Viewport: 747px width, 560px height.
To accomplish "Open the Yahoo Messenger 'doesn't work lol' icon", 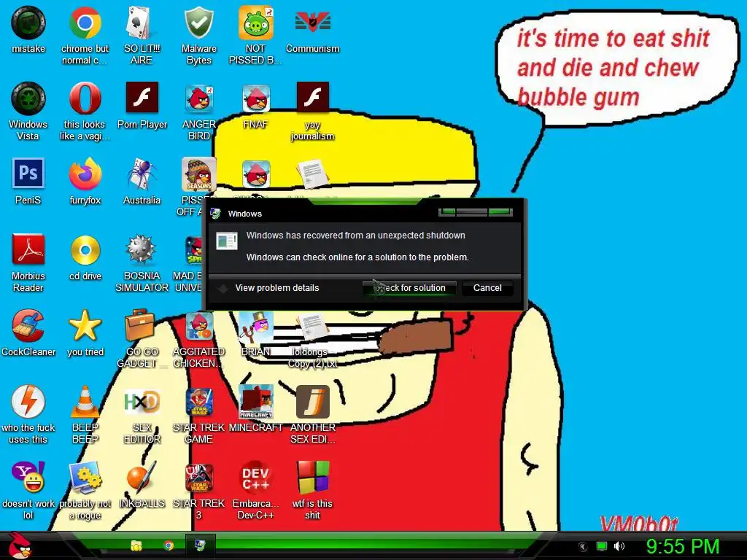I will tap(28, 477).
